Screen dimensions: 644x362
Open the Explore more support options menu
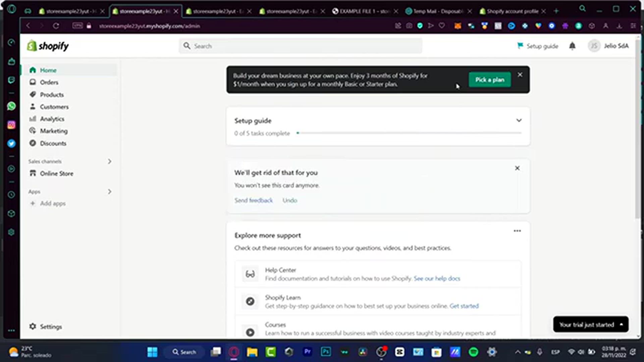click(x=517, y=231)
